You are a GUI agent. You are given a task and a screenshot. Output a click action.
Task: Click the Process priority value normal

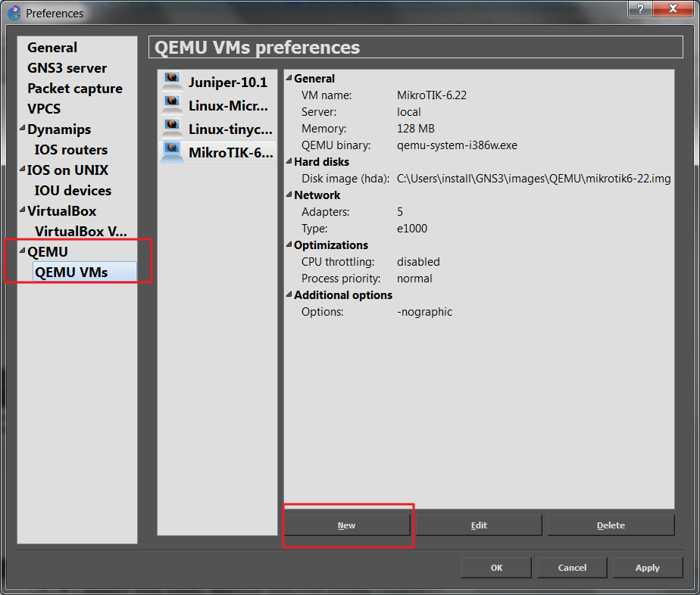pos(414,279)
